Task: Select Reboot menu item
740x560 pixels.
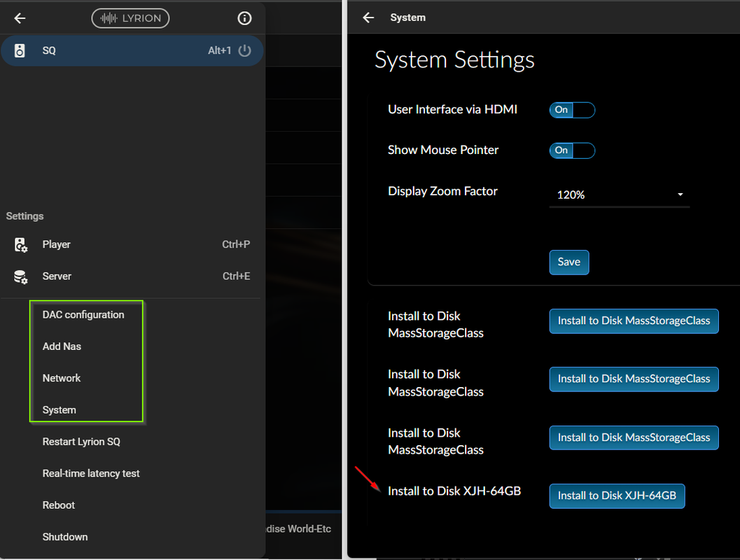Action: coord(59,505)
